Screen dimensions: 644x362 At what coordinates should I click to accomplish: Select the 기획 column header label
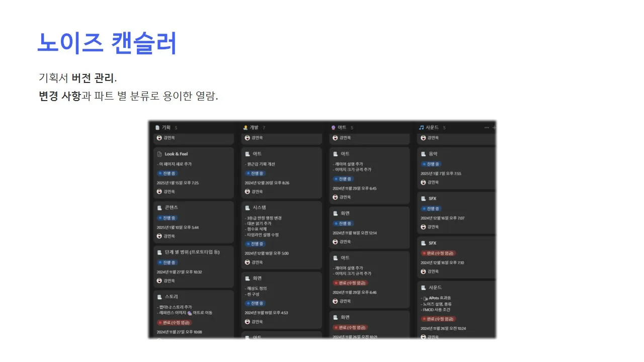(166, 128)
